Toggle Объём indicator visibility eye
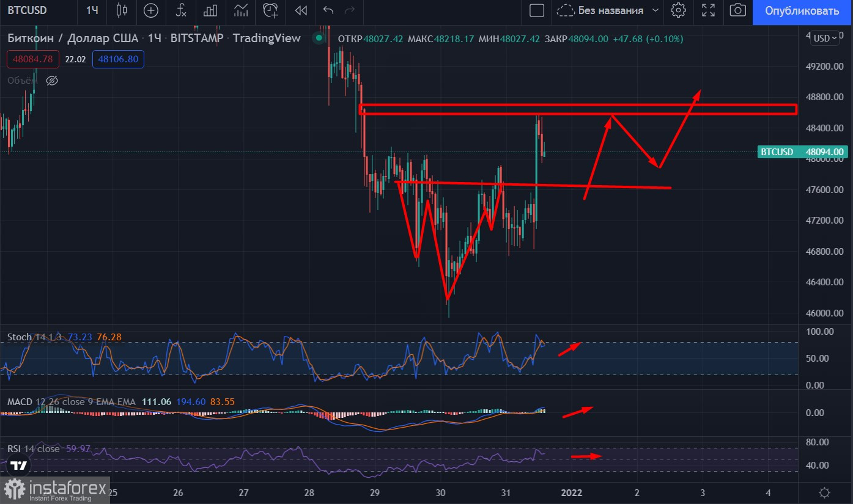 (52, 81)
